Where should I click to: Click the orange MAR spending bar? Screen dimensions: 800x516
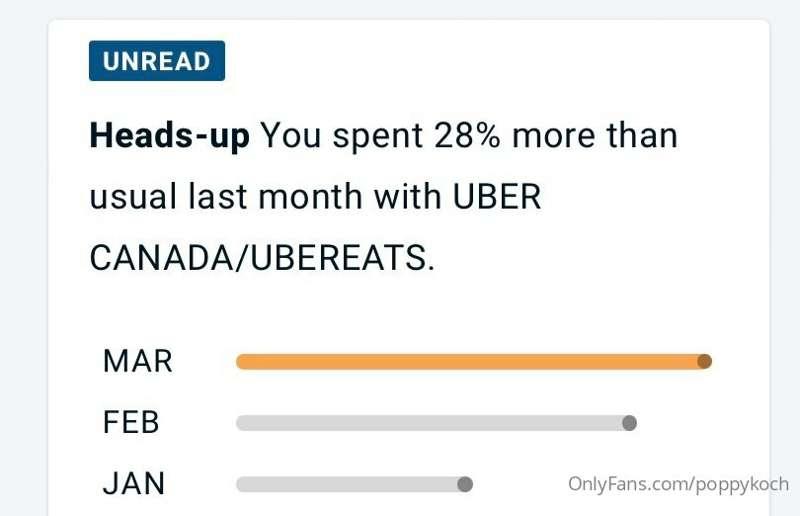coord(474,361)
